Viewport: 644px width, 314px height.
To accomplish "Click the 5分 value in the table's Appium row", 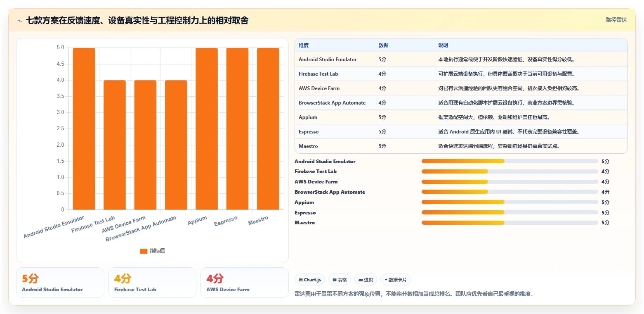I will point(382,117).
